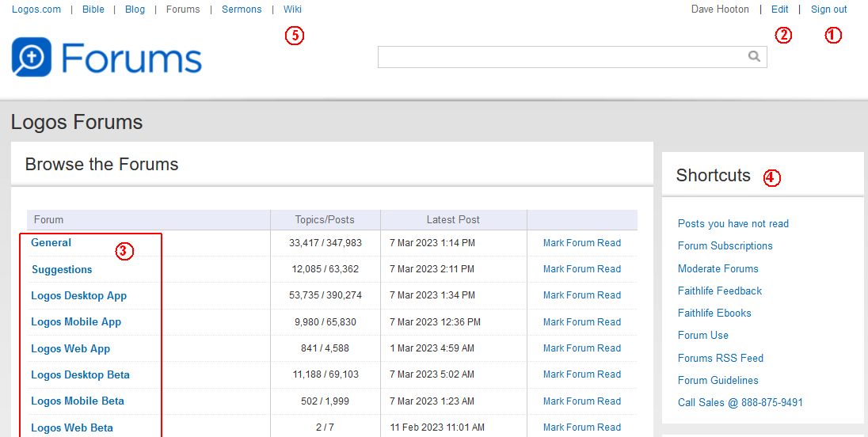This screenshot has height=437, width=868.
Task: Open the General forum
Action: click(51, 243)
